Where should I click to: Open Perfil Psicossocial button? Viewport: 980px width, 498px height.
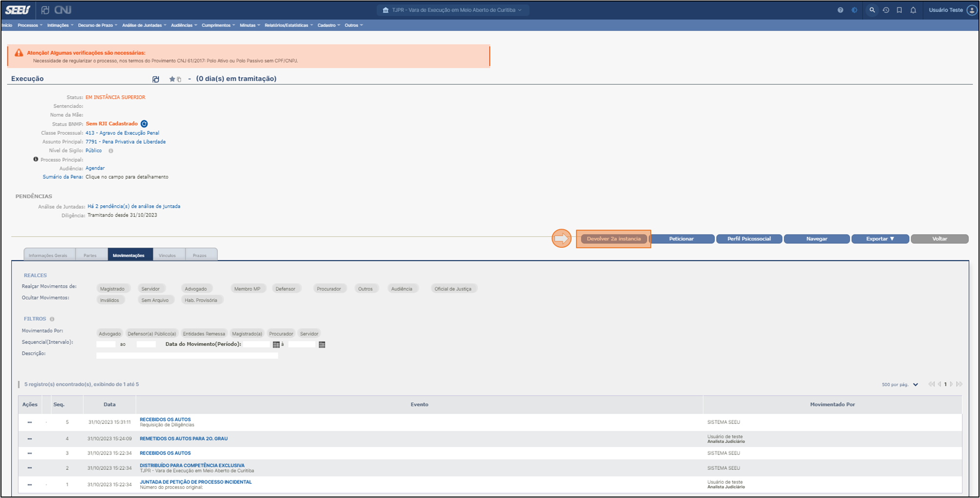749,239
